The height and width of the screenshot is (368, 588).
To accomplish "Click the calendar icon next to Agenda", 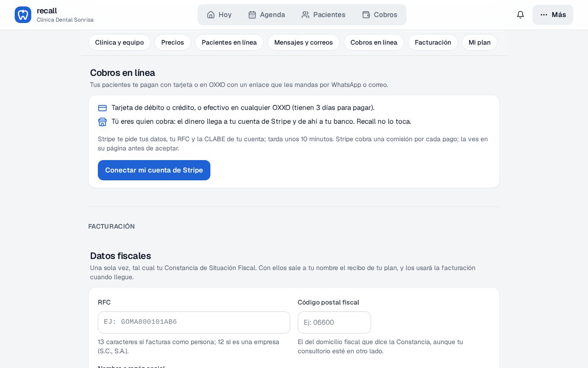I will coord(252,15).
